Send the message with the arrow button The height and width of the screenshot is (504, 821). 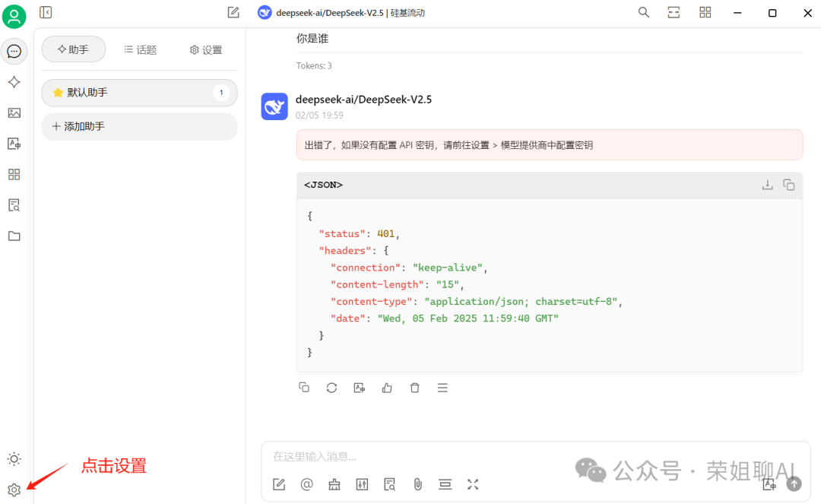coord(794,484)
